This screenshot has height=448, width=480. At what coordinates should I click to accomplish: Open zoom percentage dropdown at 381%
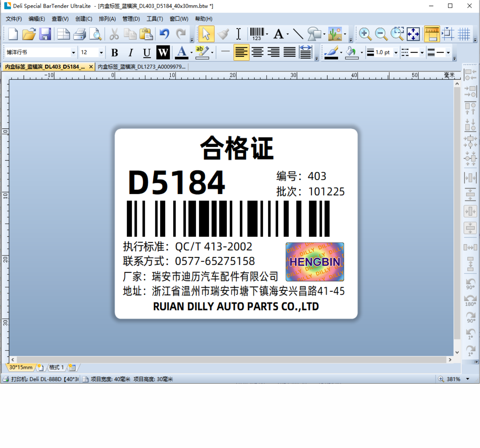[x=468, y=379]
